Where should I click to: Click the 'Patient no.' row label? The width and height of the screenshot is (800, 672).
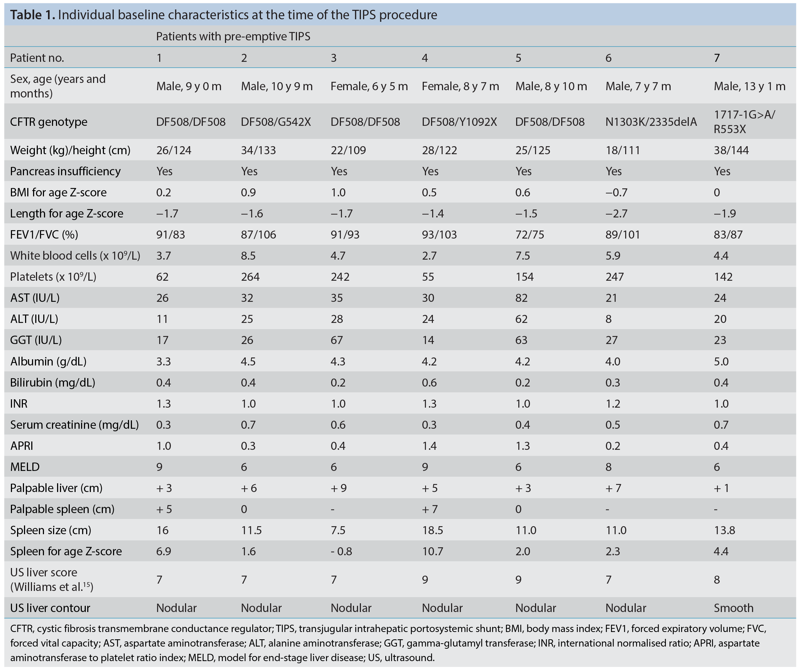[37, 58]
